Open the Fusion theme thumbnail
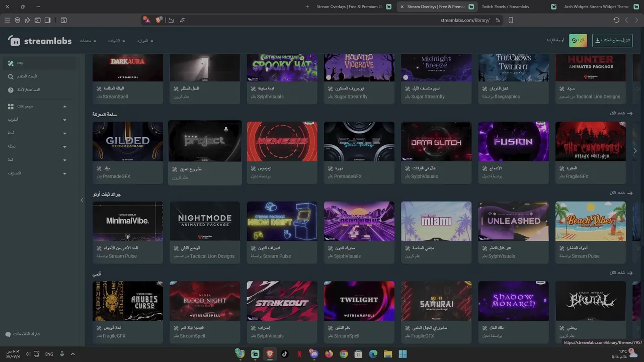This screenshot has width=644, height=362. click(514, 141)
